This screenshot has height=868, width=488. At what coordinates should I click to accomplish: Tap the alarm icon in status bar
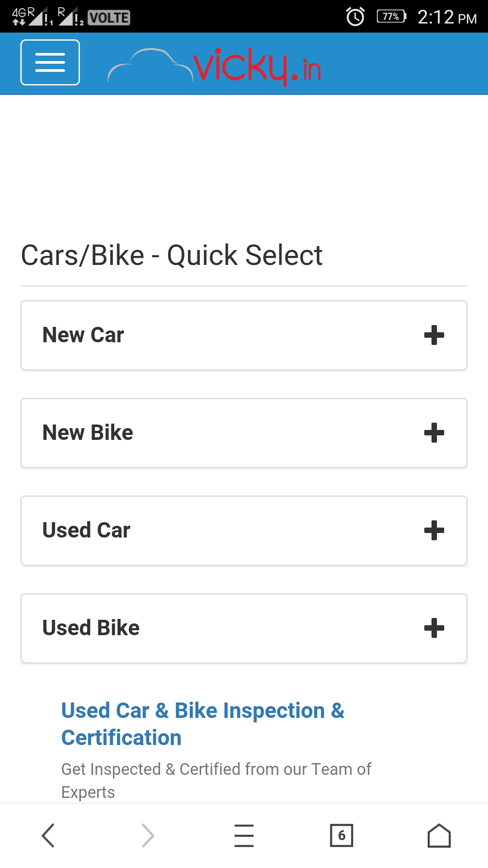click(355, 17)
